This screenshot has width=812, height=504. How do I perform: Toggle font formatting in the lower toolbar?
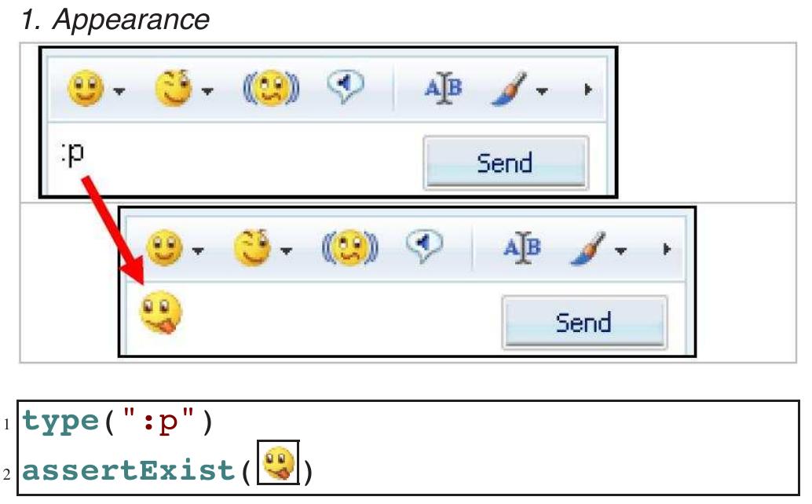pyautogui.click(x=522, y=245)
